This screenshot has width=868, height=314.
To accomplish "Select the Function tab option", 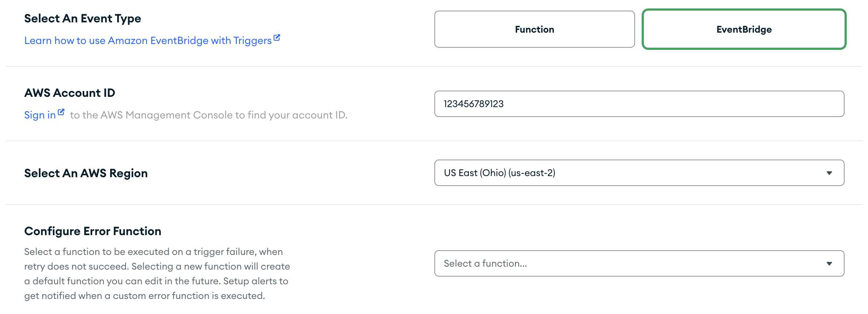I will (534, 29).
